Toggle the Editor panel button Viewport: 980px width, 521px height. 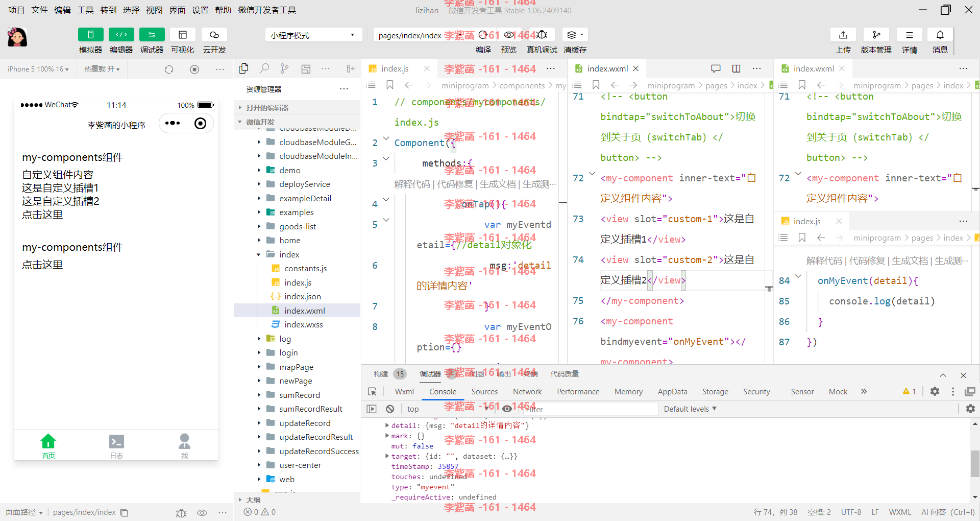(x=121, y=35)
